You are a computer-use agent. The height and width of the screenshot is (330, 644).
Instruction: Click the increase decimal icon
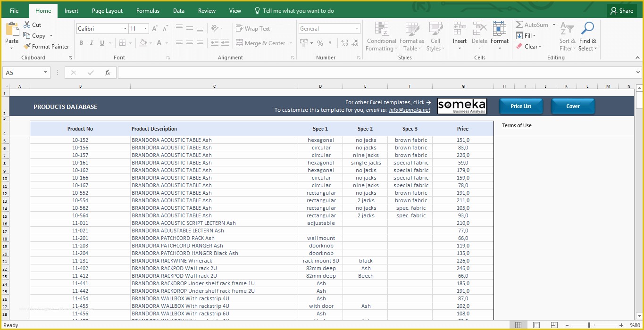(344, 43)
